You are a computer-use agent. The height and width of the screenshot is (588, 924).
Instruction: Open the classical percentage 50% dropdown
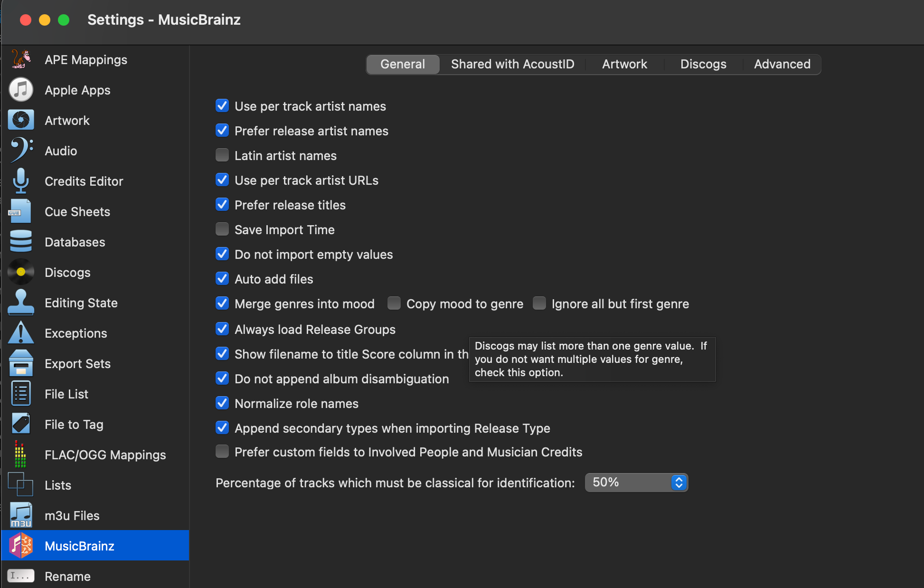click(x=636, y=483)
